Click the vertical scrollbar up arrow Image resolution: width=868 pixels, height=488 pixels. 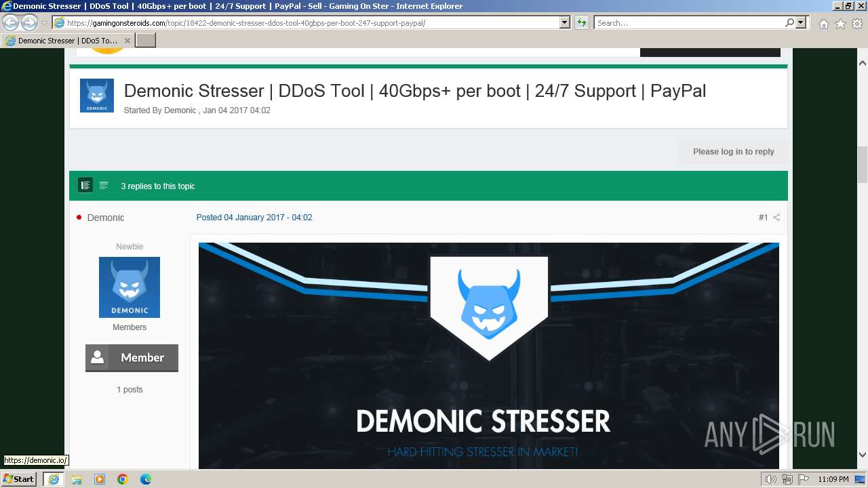[x=863, y=62]
